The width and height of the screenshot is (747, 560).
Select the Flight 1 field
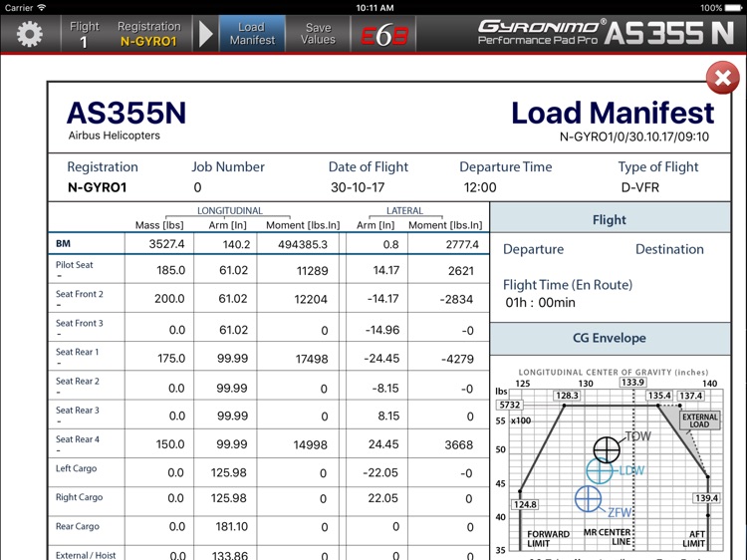[85, 34]
